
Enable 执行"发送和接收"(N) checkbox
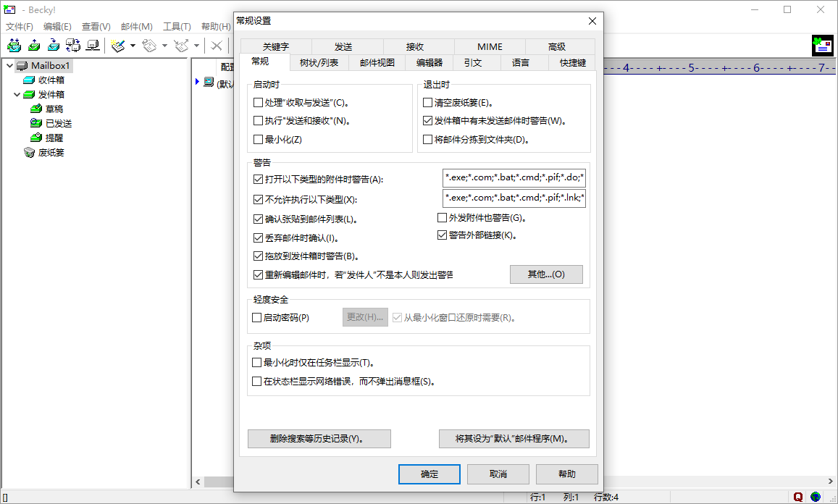[258, 121]
